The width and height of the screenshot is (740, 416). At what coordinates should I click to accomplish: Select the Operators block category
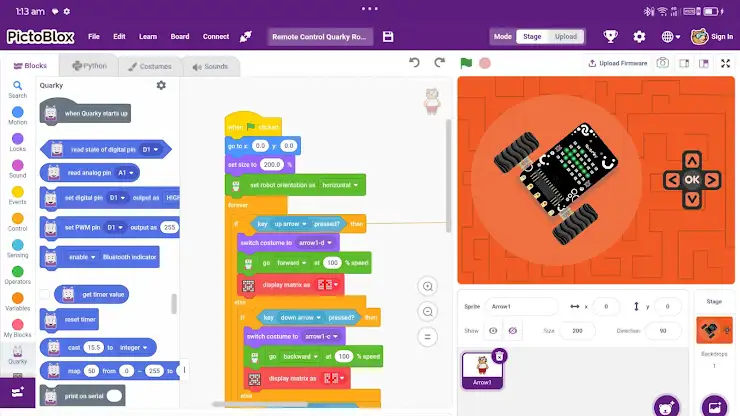17,275
